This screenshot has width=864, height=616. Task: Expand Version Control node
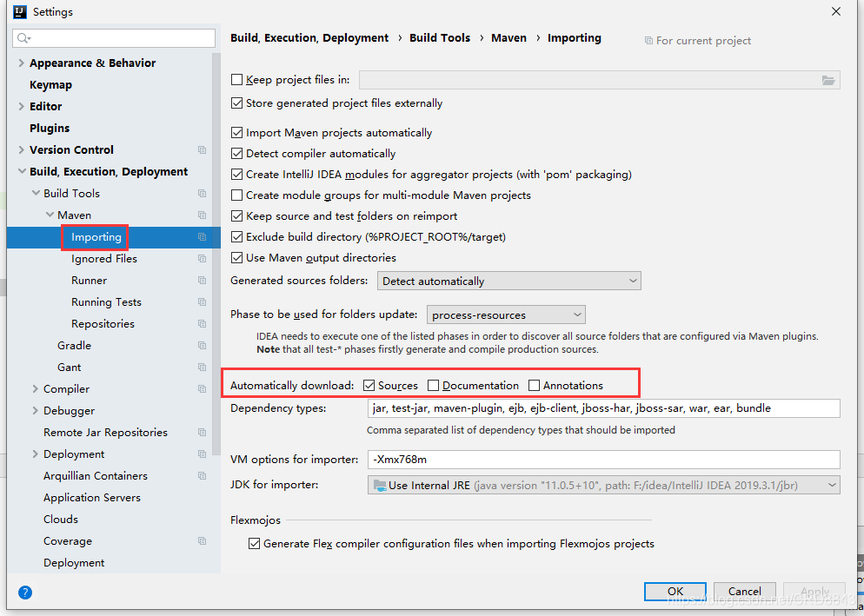click(x=22, y=149)
